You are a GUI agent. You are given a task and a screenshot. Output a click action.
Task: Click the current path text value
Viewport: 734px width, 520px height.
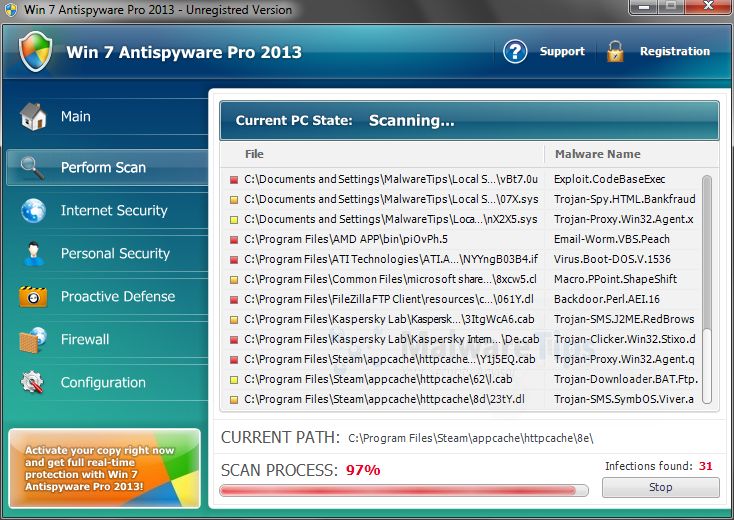pyautogui.click(x=470, y=439)
